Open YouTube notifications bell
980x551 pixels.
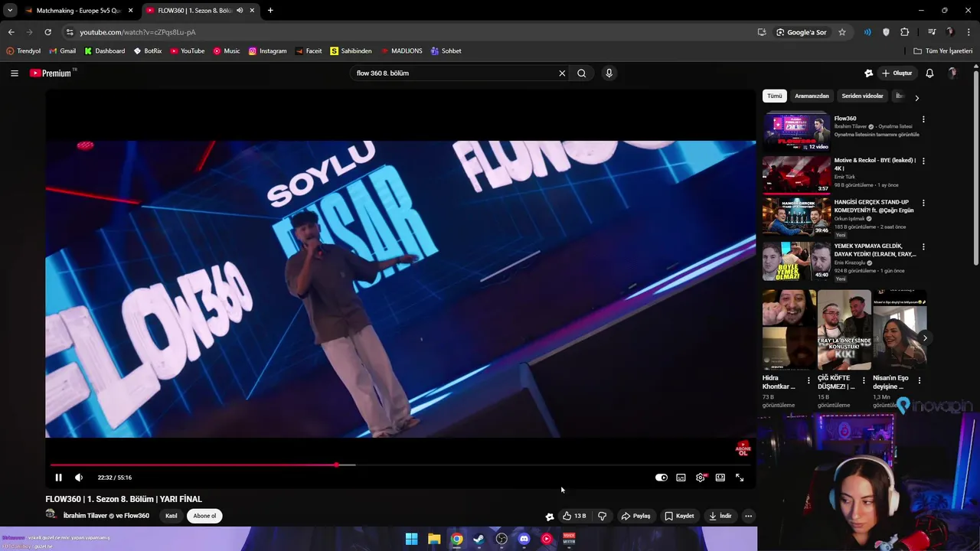(929, 73)
